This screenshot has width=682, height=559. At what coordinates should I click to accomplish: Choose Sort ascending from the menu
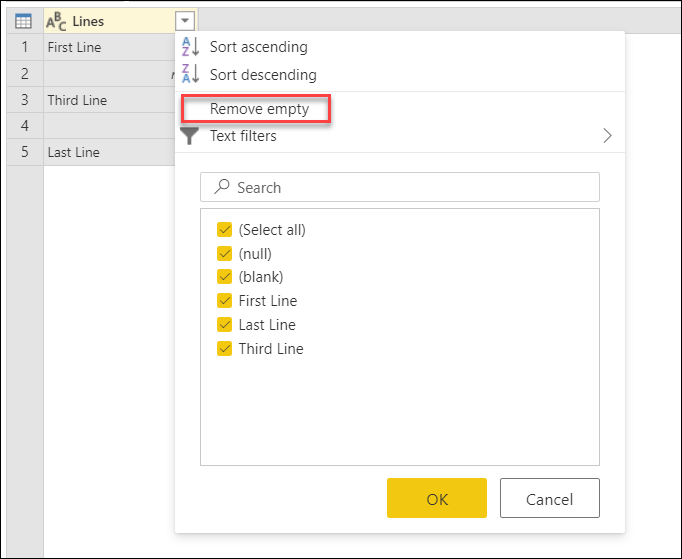pos(400,47)
